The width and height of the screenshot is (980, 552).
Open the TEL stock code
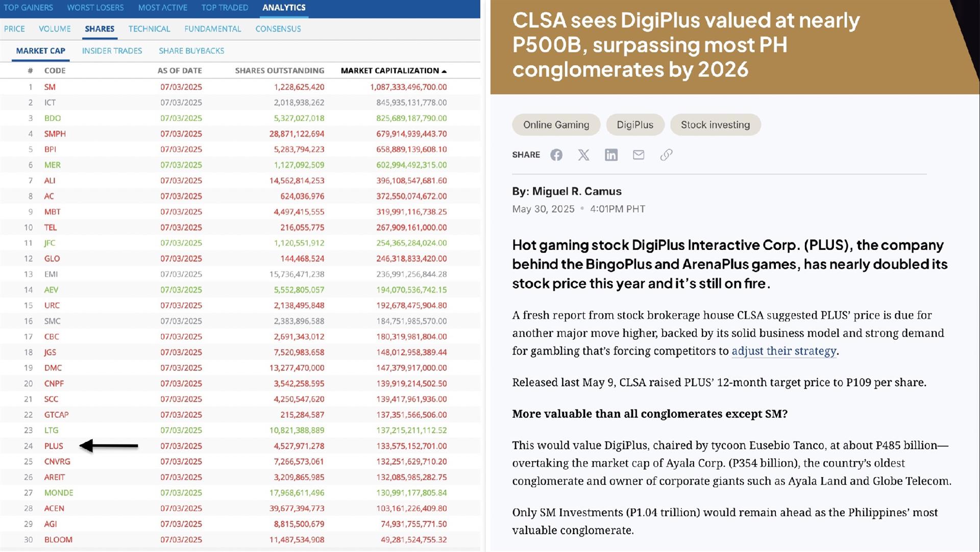click(50, 228)
